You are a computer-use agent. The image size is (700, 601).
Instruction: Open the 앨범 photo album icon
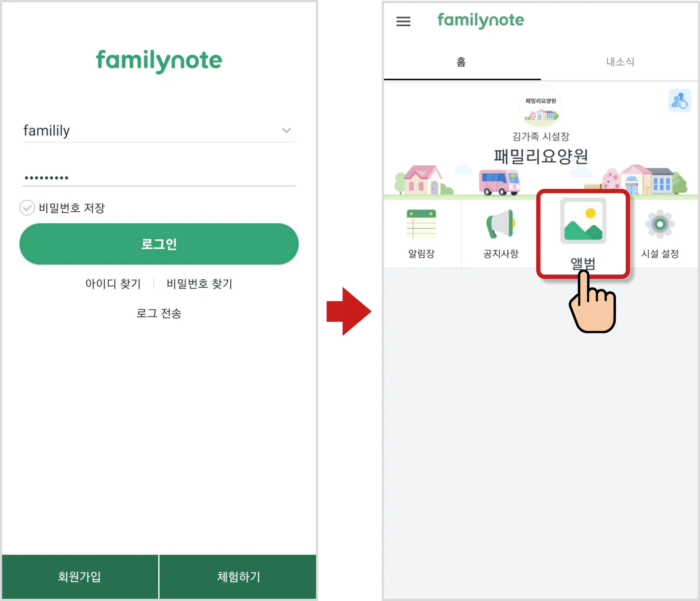(x=583, y=221)
